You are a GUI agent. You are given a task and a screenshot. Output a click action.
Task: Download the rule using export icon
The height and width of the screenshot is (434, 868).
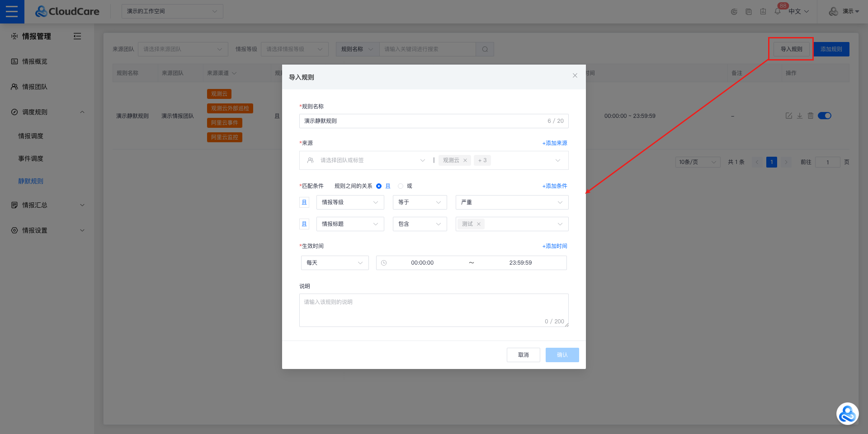[800, 116]
